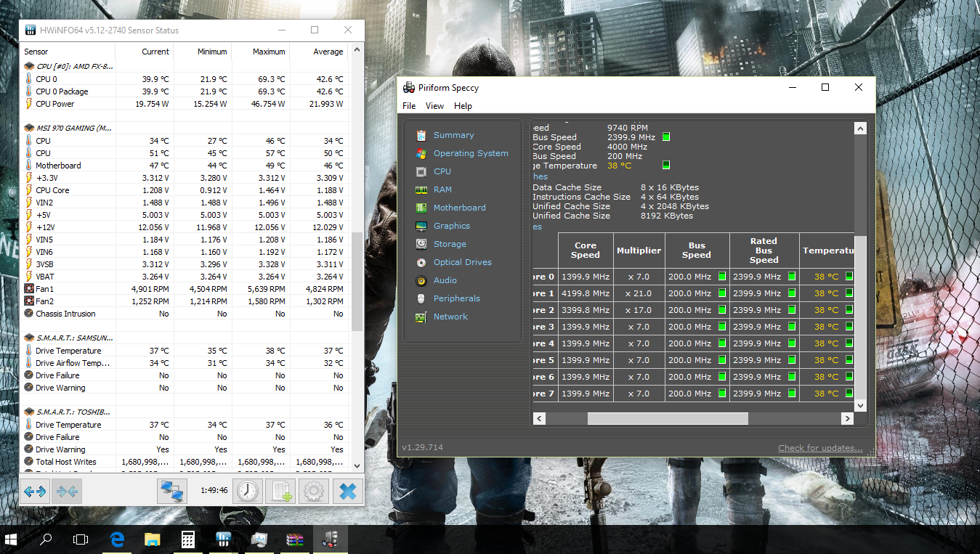Click Check for updates link in Speccy

[x=820, y=448]
